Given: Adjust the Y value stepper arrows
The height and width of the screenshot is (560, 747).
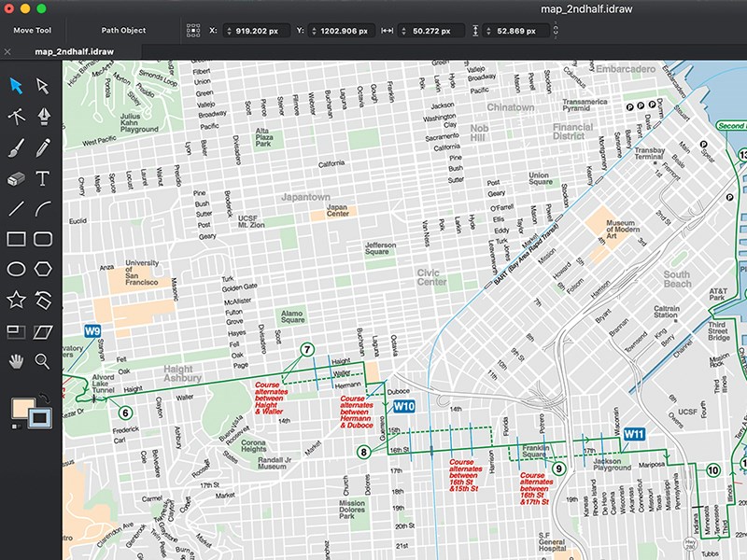Looking at the screenshot, I should tap(314, 31).
